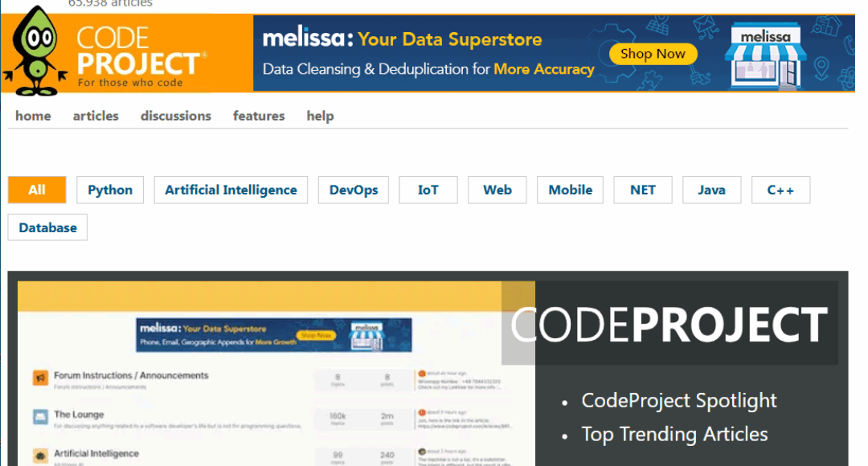This screenshot has height=466, width=868.
Task: Pick the .NET topic filter
Action: click(643, 190)
